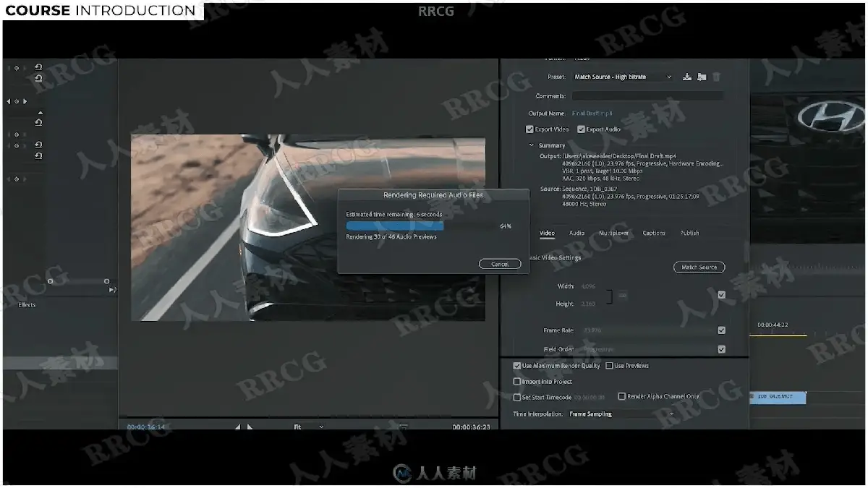
Task: Click the Save Preset icon beside the preset
Action: pos(687,77)
